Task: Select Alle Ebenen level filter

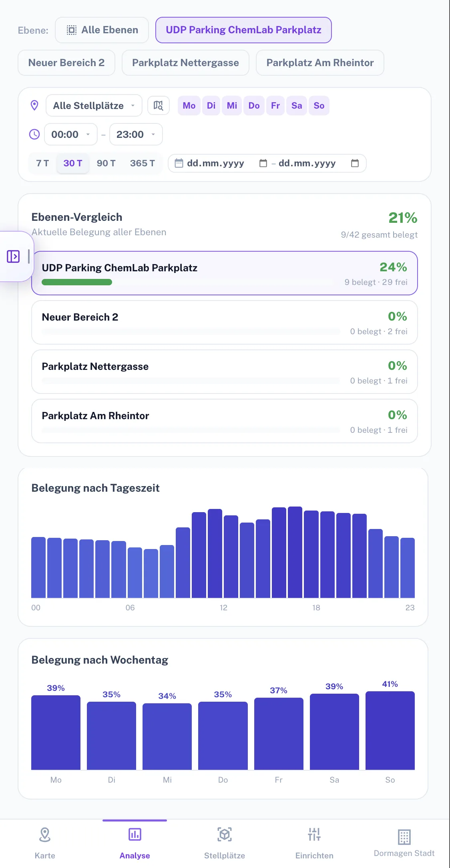Action: pyautogui.click(x=102, y=30)
